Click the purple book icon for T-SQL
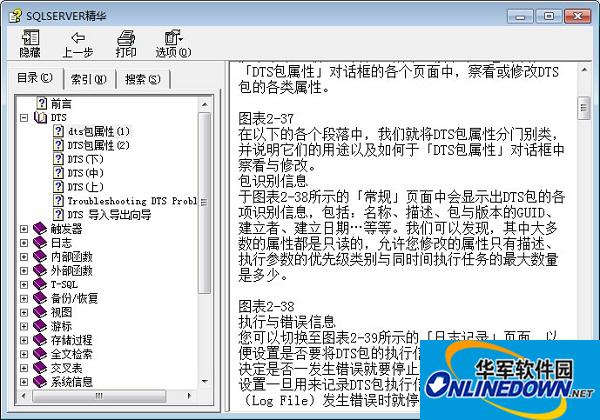The width and height of the screenshot is (600, 420). [40, 284]
